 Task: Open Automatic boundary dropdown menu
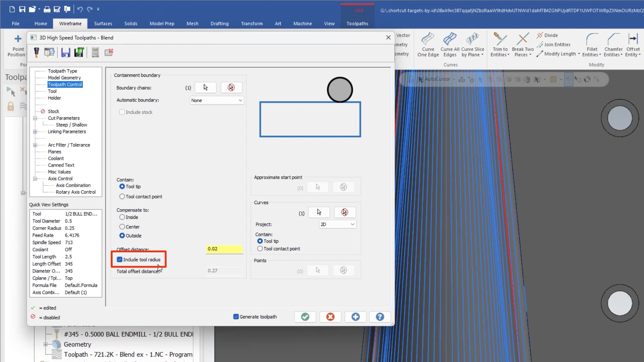(217, 100)
